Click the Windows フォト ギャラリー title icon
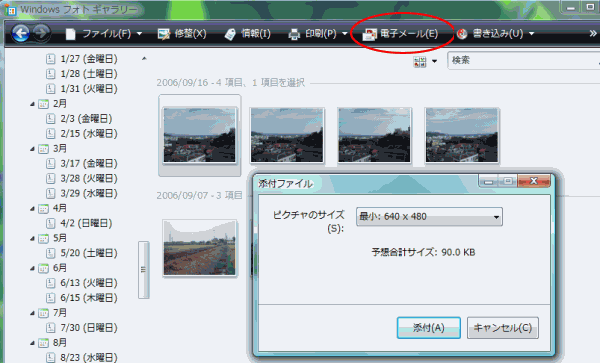The image size is (600, 363). coord(11,10)
